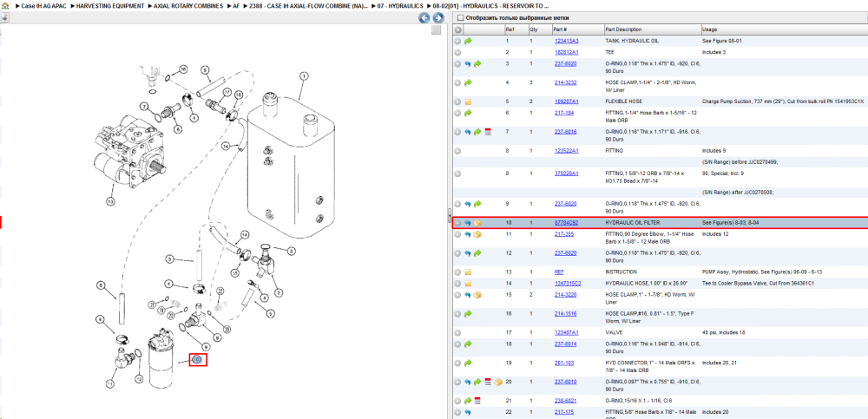Click plus icon in 370228A1 row
The width and height of the screenshot is (868, 419).
click(x=457, y=173)
